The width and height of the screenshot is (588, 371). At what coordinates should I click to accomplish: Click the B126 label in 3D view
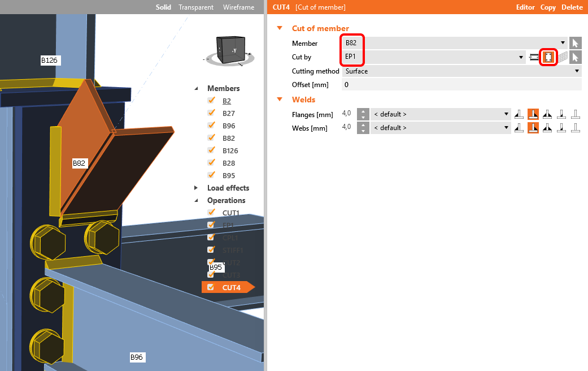click(50, 60)
